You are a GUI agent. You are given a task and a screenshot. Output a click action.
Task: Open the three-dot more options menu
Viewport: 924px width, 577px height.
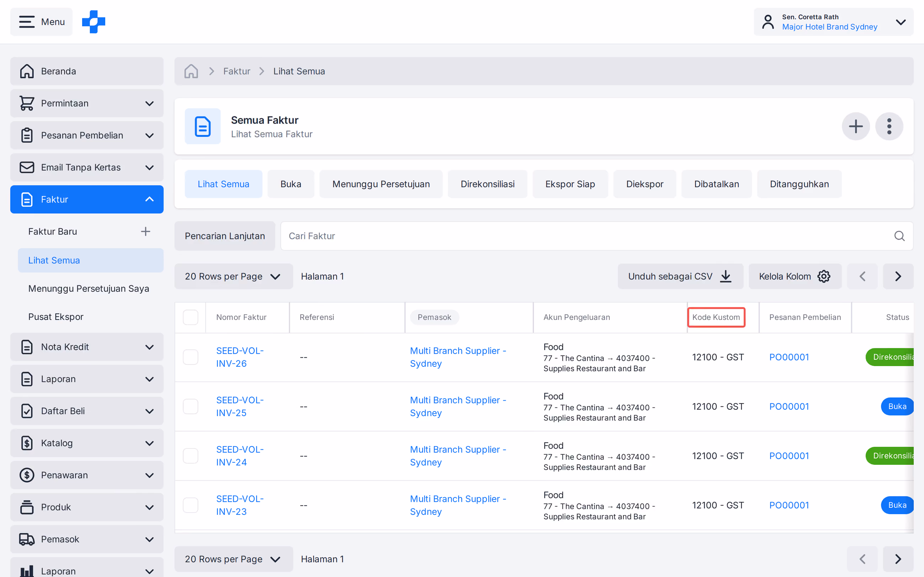(x=889, y=126)
